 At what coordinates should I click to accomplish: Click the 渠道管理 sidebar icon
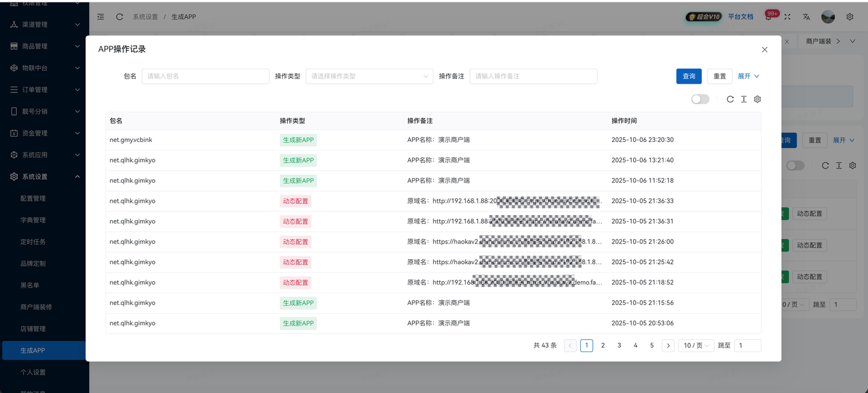click(x=14, y=25)
